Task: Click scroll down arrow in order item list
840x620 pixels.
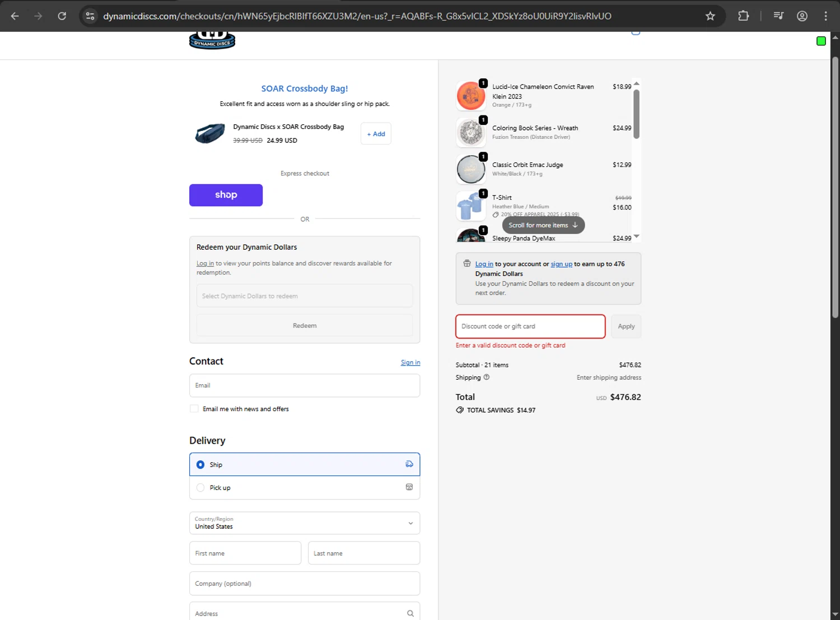Action: 636,237
